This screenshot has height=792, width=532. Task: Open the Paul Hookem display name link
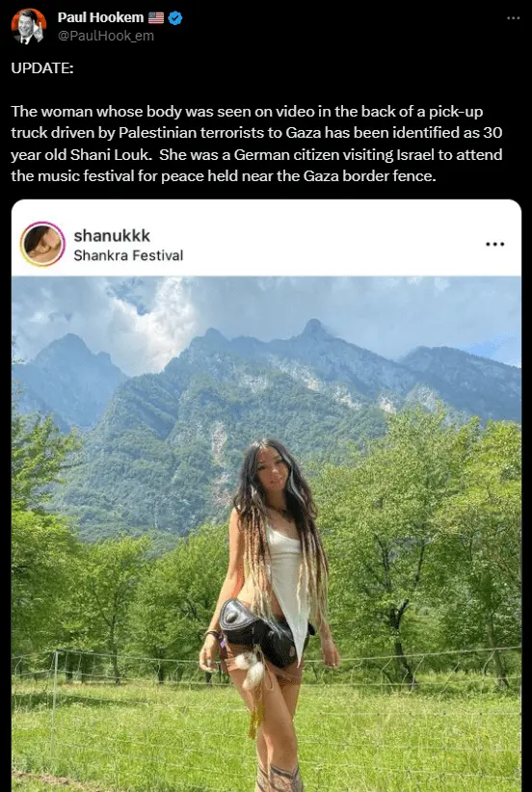(100, 17)
